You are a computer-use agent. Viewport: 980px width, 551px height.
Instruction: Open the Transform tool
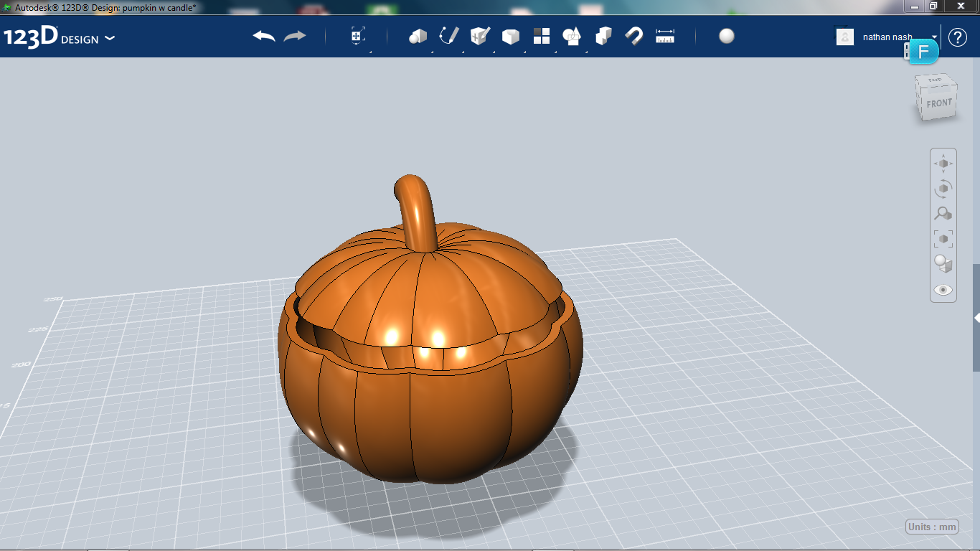tap(357, 36)
